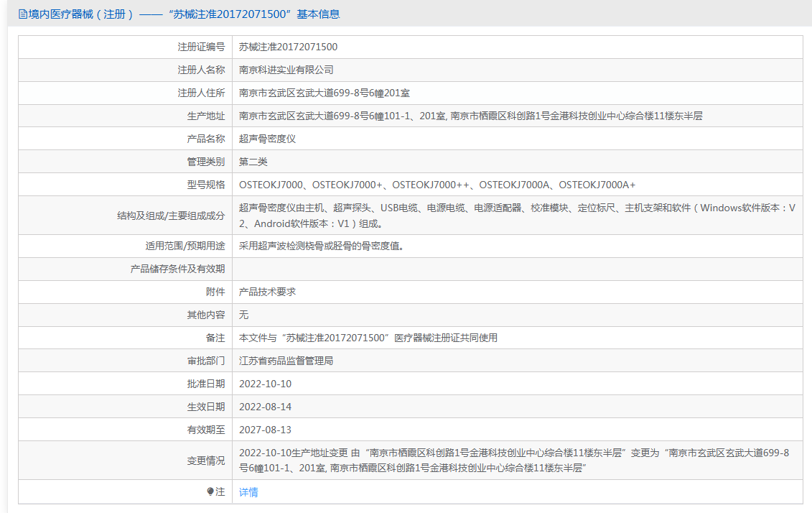Click the 批准日期 label

point(206,384)
